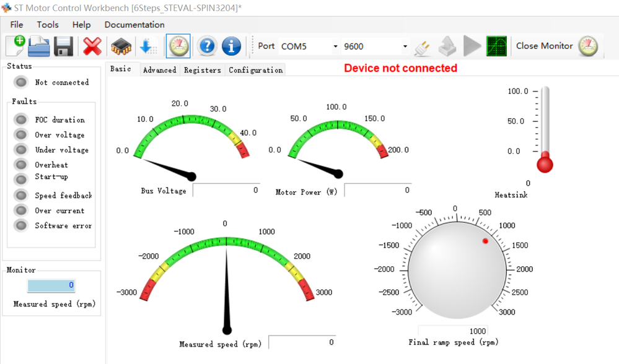The width and height of the screenshot is (619, 364).
Task: Click the 3000 mark on speed knob
Action: click(507, 312)
